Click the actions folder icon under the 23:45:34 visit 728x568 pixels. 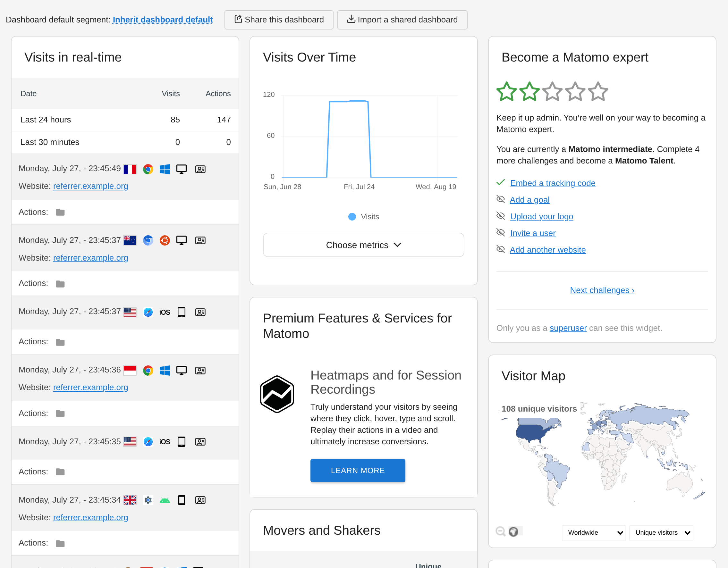60,543
